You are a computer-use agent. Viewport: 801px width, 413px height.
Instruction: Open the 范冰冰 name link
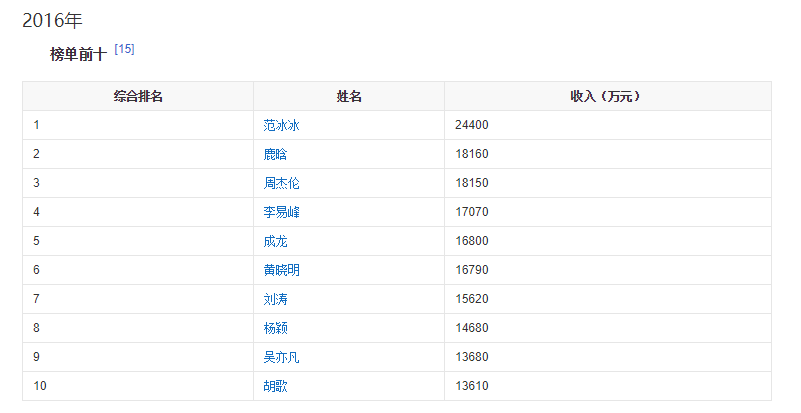coord(281,125)
